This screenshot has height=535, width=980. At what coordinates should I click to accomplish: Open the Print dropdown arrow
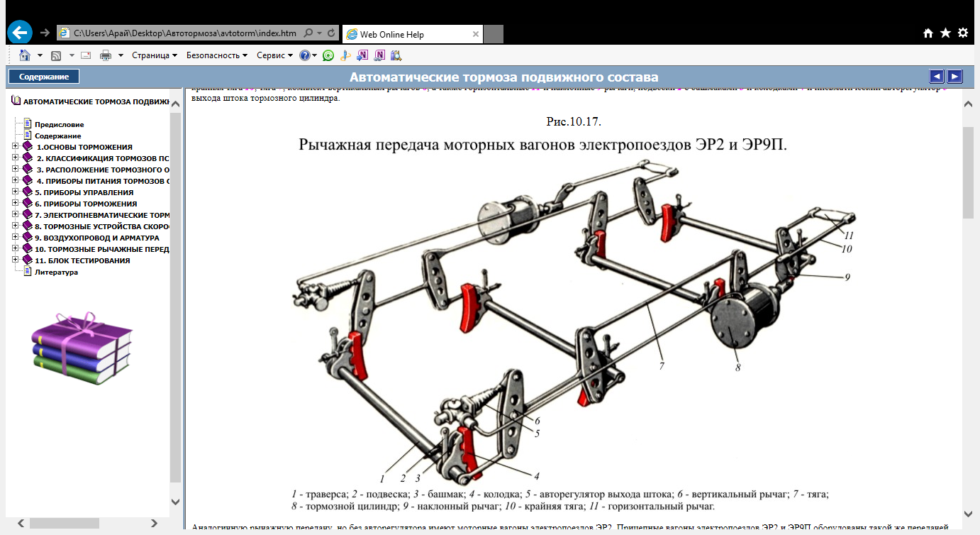point(121,55)
